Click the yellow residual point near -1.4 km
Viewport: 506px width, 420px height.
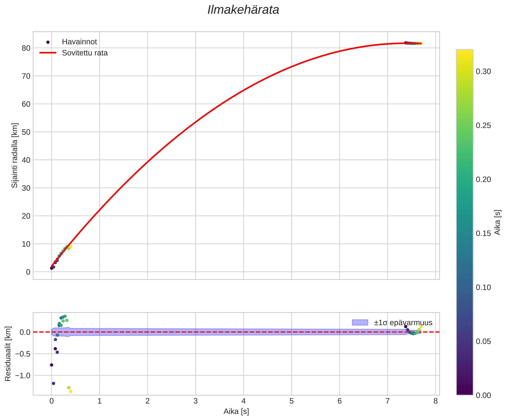click(71, 391)
